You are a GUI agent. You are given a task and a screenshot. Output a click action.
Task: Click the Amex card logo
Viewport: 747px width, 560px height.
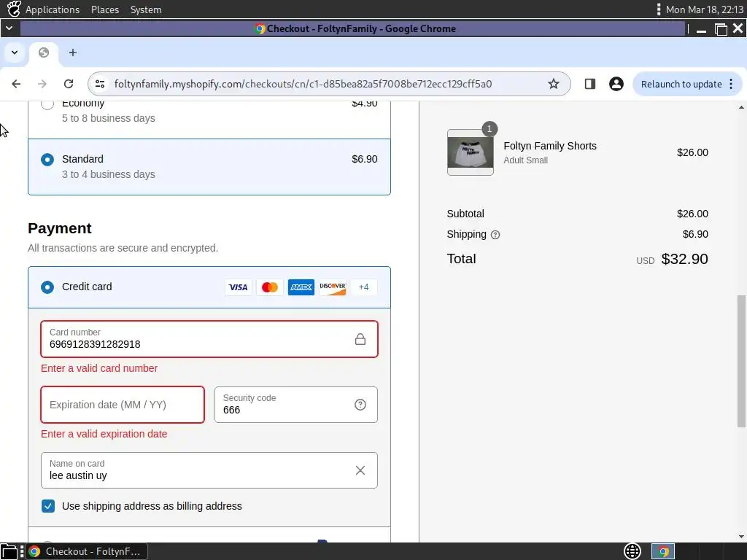(x=301, y=287)
